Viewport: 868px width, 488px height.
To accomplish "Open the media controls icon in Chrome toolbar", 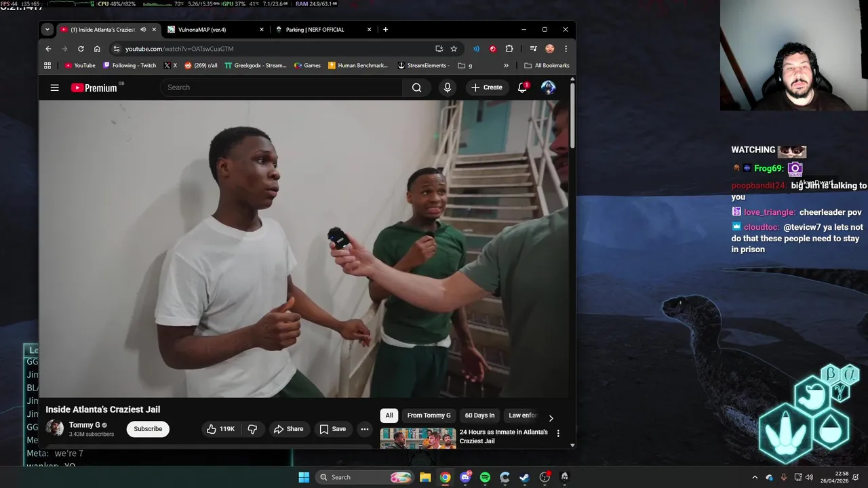I will (x=533, y=49).
